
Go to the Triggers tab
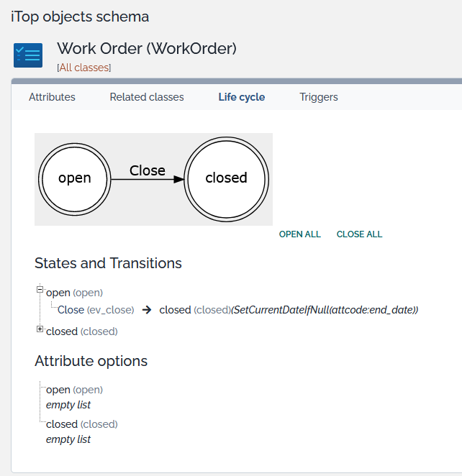(319, 97)
